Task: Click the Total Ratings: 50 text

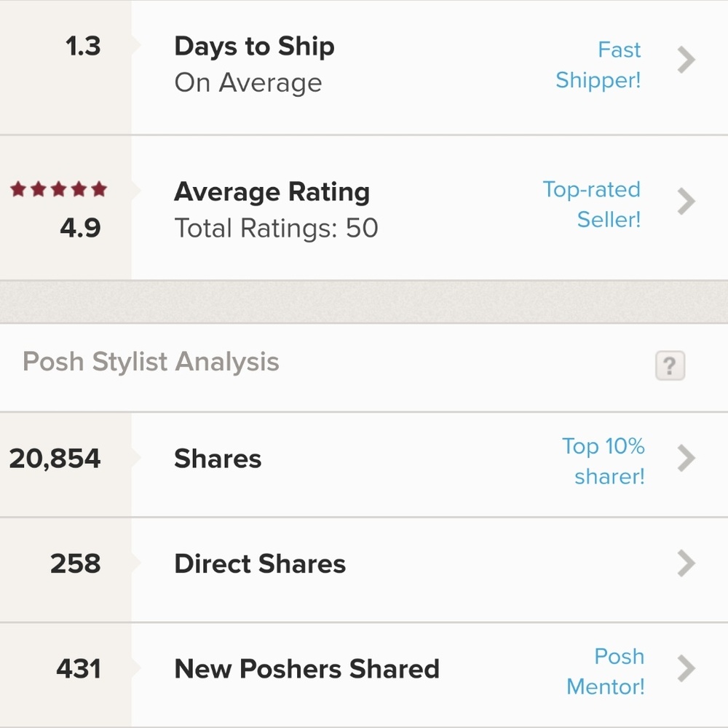Action: click(x=276, y=228)
